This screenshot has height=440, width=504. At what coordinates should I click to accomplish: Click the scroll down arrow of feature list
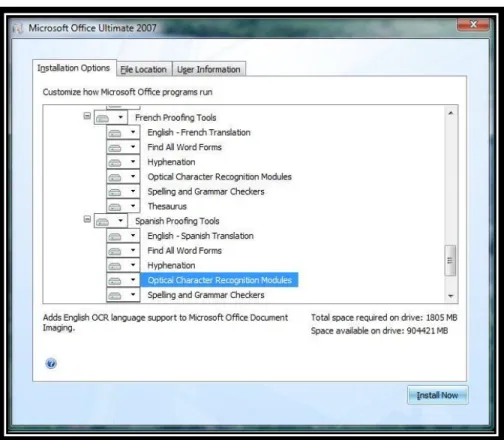coord(451,296)
